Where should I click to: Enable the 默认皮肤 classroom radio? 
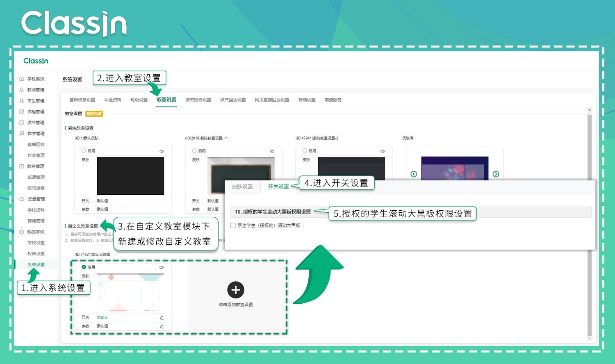pyautogui.click(x=84, y=151)
